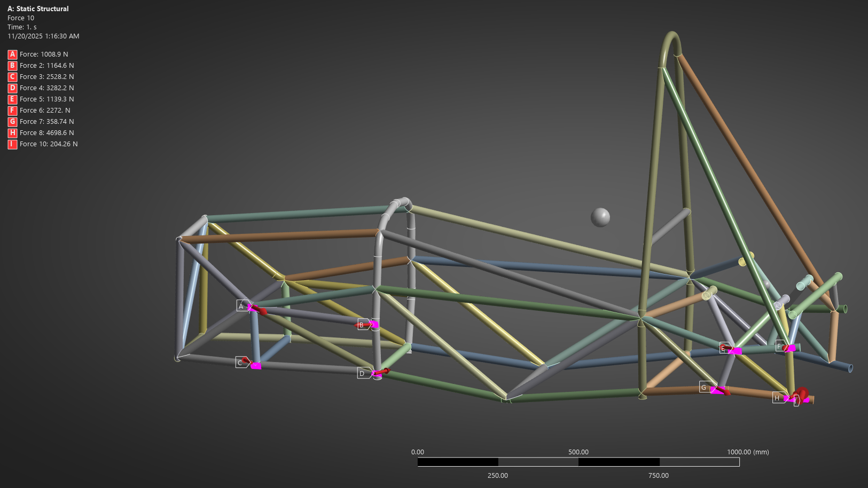
Task: Select the red D icon for Force 4
Action: [x=12, y=88]
